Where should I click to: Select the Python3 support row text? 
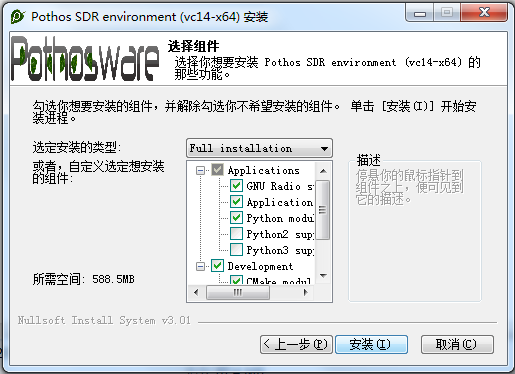click(280, 250)
